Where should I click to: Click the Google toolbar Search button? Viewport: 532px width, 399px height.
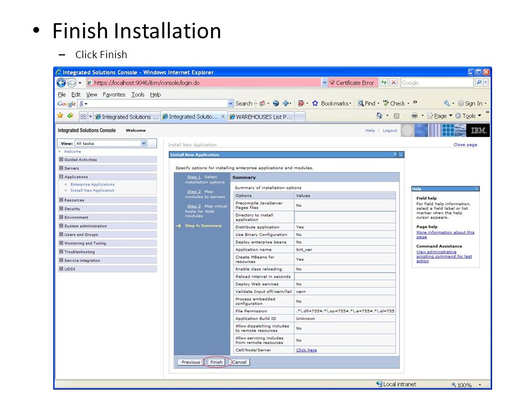244,103
